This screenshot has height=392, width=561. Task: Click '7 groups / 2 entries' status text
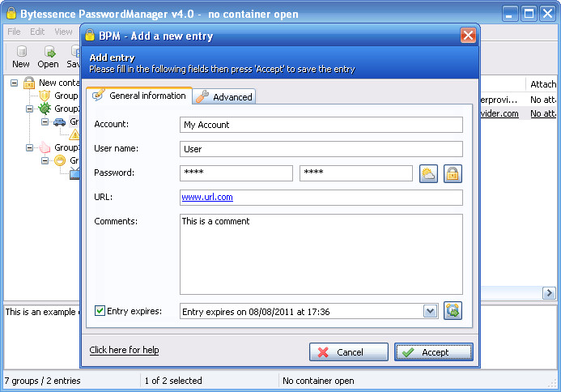[x=43, y=381]
